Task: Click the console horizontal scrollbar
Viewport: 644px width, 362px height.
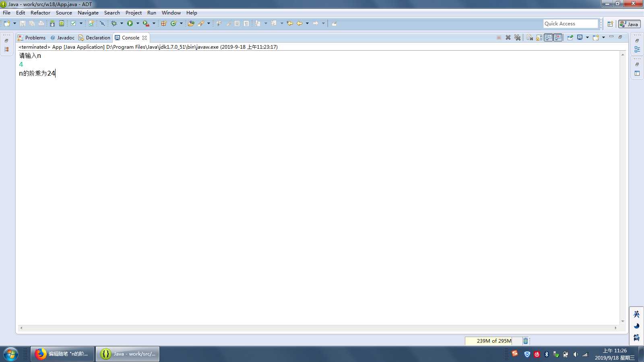Action: 318,328
